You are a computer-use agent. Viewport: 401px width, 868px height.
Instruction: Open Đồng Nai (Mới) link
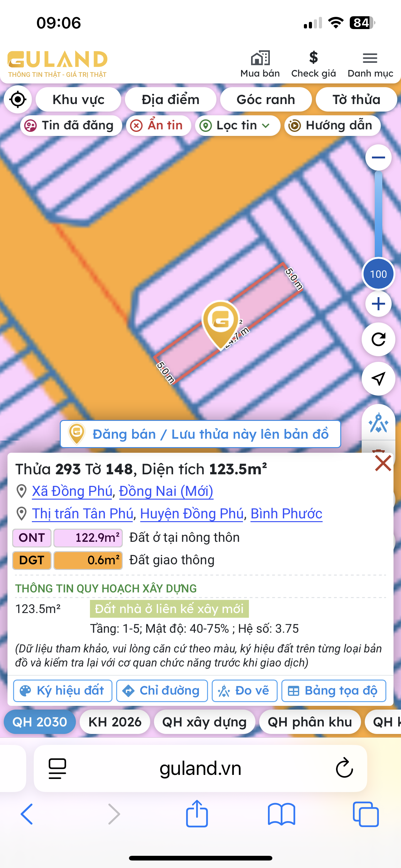pos(166,491)
